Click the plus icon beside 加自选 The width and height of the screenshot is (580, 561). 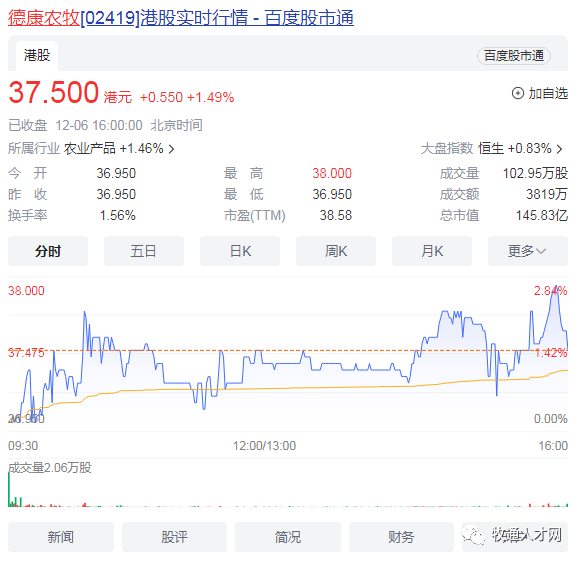tap(517, 93)
